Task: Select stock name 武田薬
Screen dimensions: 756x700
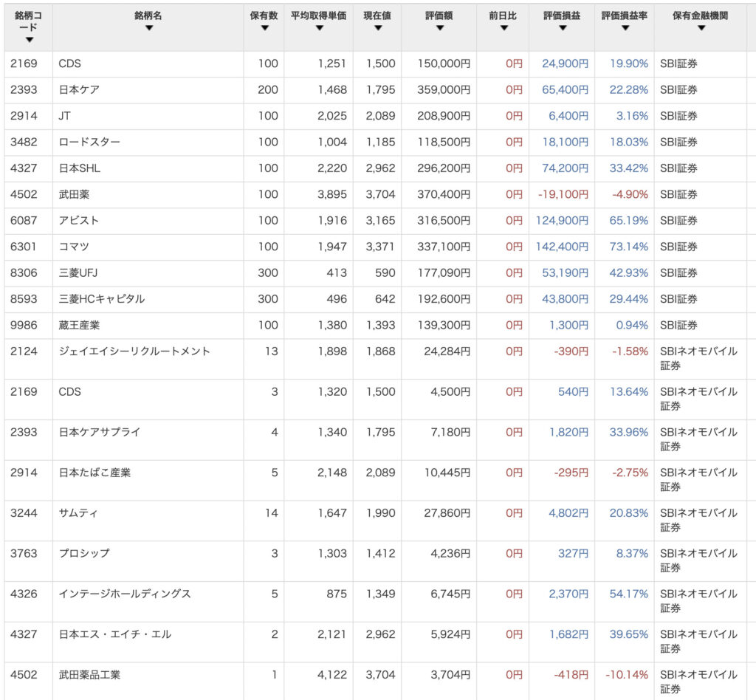Action: click(74, 194)
